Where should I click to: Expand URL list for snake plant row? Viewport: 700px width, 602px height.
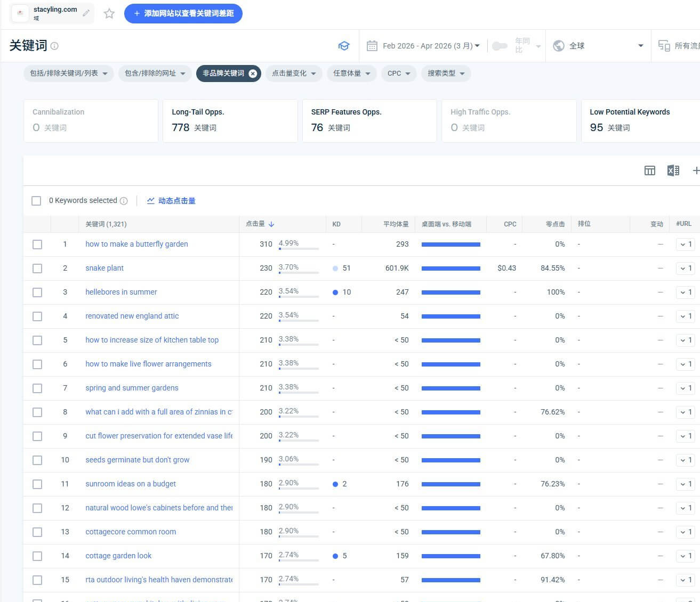tap(685, 269)
